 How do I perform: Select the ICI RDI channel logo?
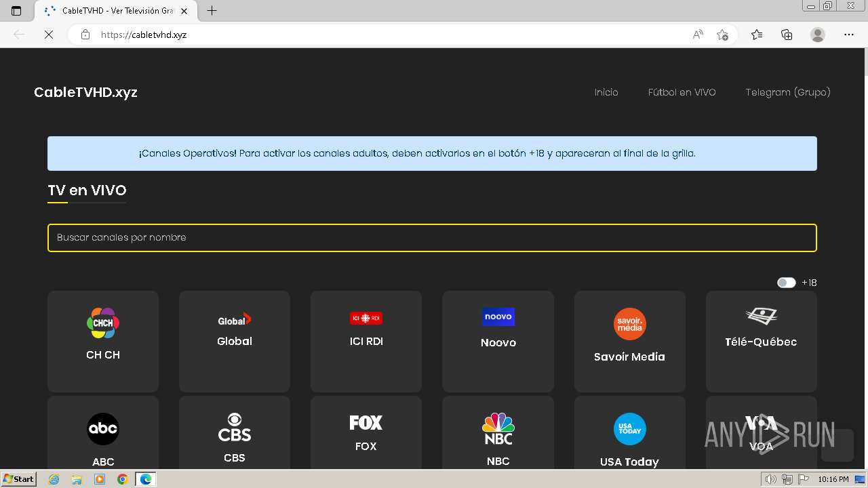pyautogui.click(x=366, y=318)
